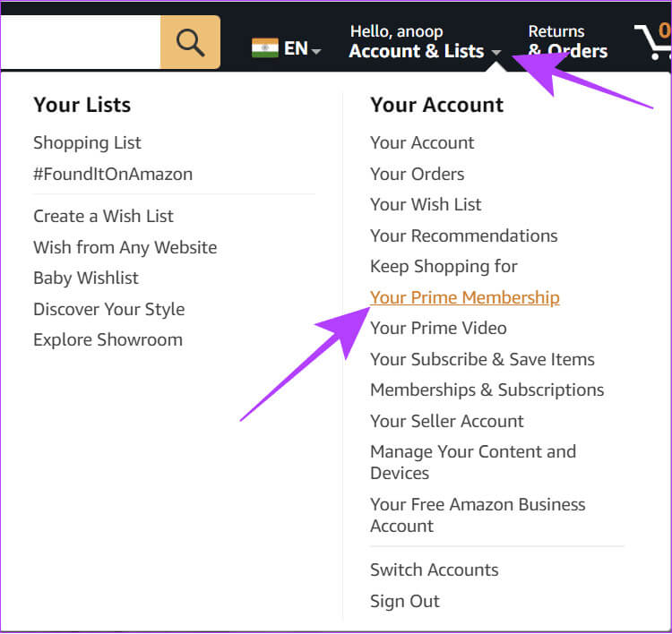The height and width of the screenshot is (634, 672).
Task: Open Your Subscribe & Save Items
Action: pyautogui.click(x=482, y=359)
